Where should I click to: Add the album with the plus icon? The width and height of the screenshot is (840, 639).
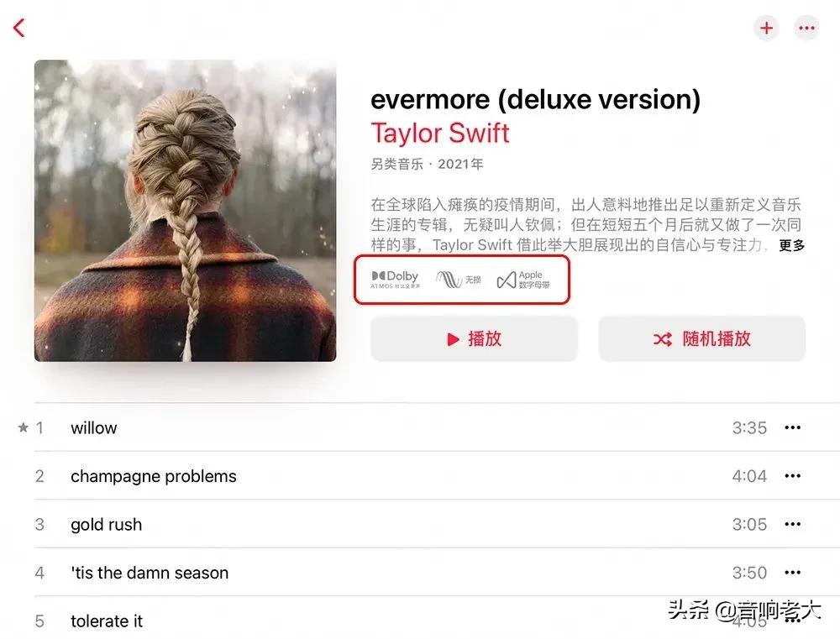pyautogui.click(x=767, y=28)
